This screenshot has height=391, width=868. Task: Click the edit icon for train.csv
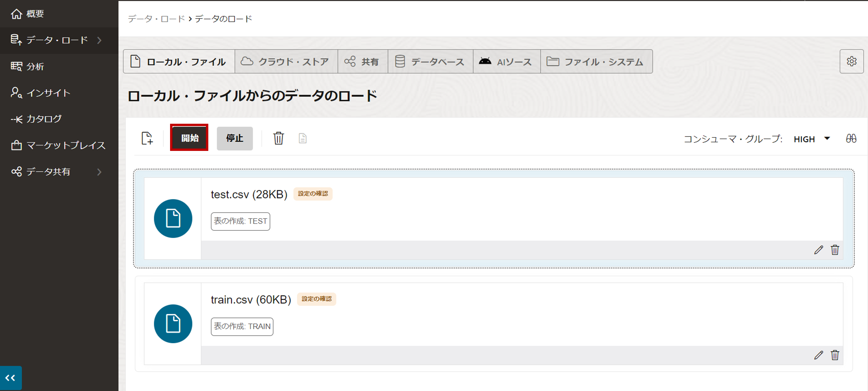point(819,354)
